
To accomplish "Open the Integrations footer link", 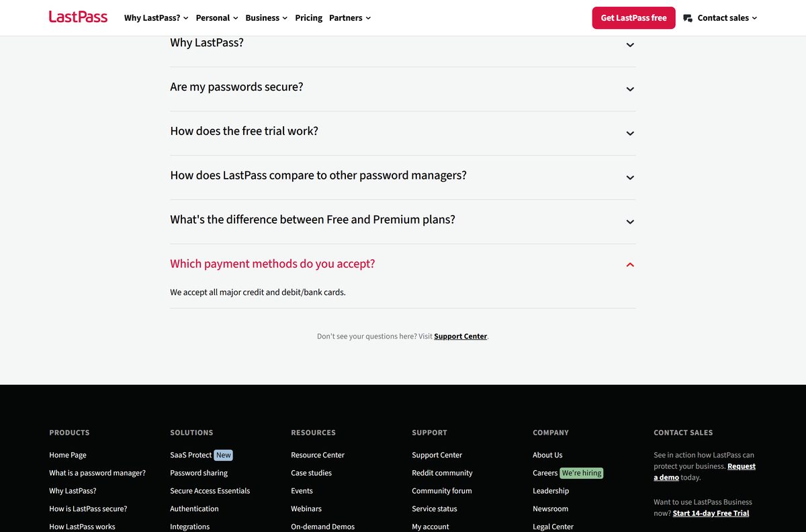I will pyautogui.click(x=189, y=527).
